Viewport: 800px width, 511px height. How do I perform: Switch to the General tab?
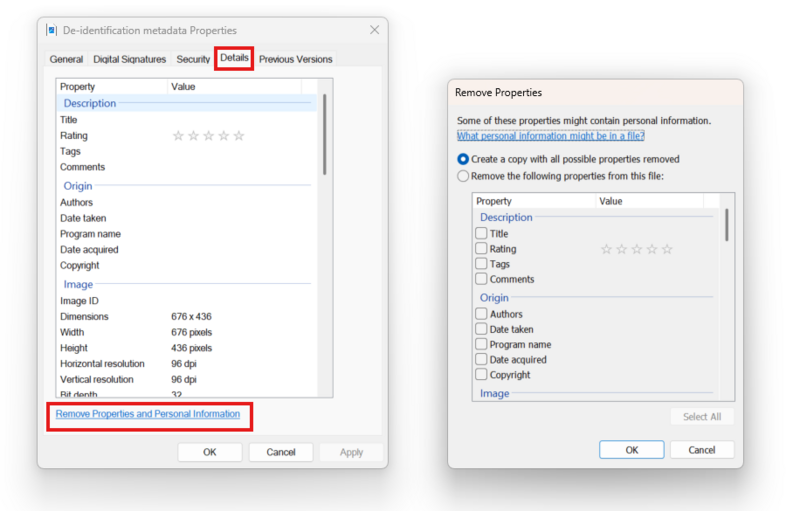click(66, 59)
